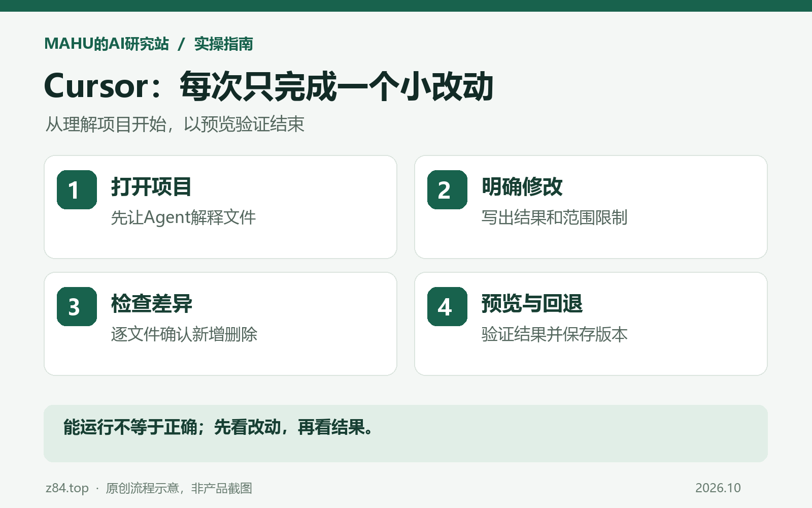This screenshot has height=508, width=812.
Task: Select the '明确修改' card heading
Action: (x=522, y=186)
